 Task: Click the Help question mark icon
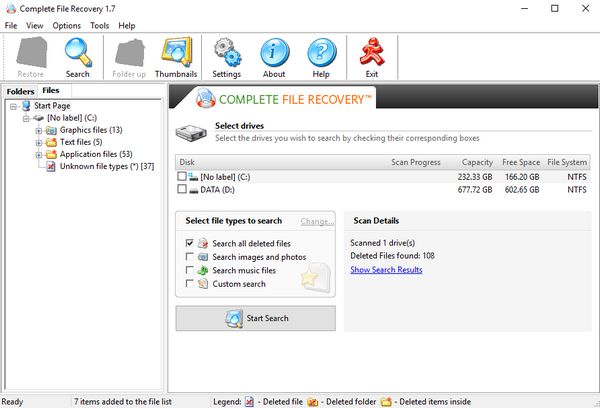[322, 52]
